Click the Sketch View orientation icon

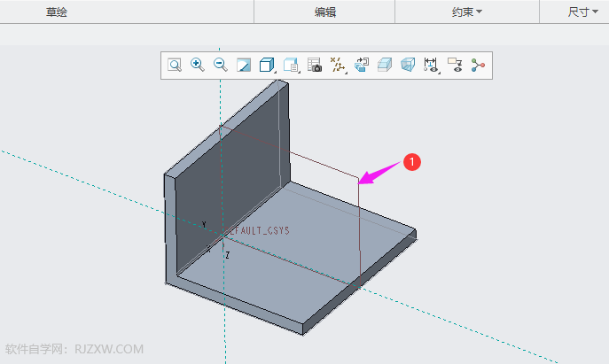tap(361, 65)
